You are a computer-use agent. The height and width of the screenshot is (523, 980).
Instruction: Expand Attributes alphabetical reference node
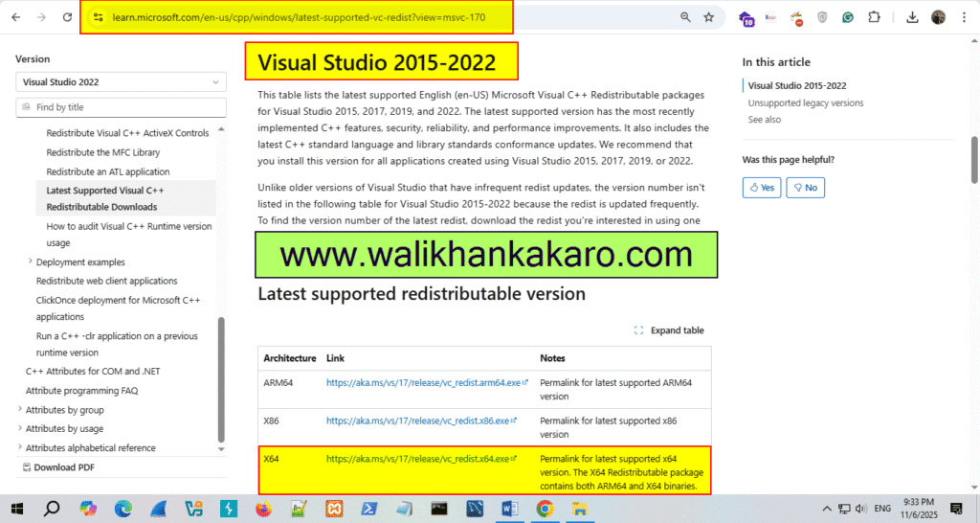tap(20, 448)
